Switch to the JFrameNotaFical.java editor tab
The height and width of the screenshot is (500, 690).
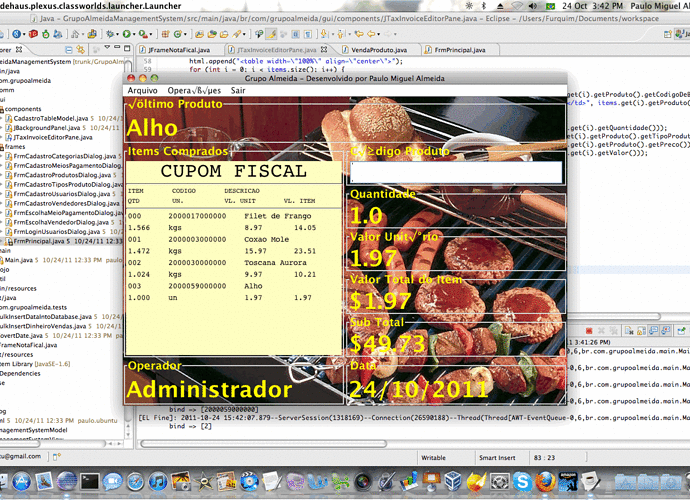(x=180, y=50)
